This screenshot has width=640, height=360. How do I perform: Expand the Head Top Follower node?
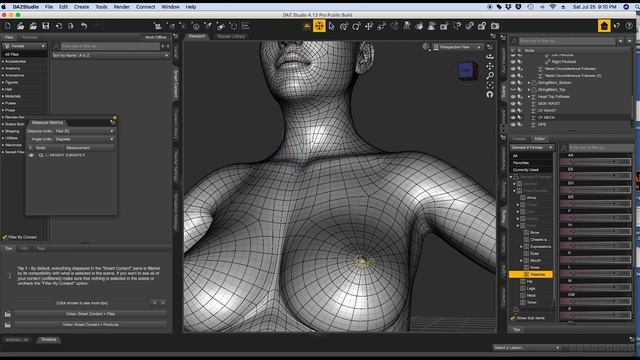[x=529, y=97]
